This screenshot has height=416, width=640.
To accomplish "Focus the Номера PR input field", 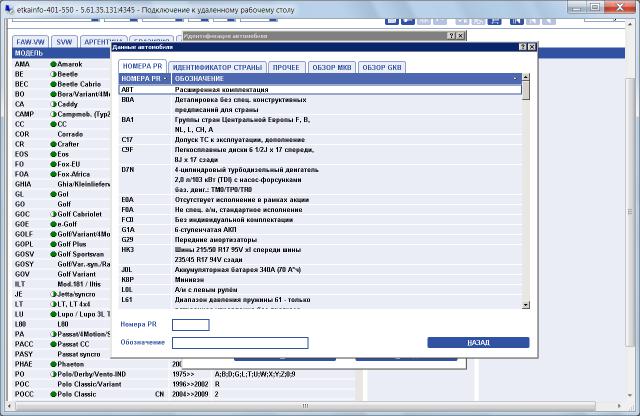I will click(191, 325).
